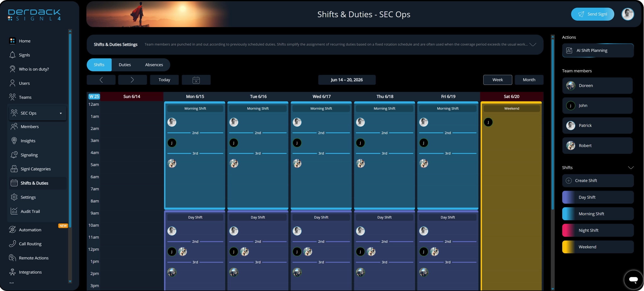644x291 pixels.
Task: Open the chat bubble widget
Action: point(633,279)
